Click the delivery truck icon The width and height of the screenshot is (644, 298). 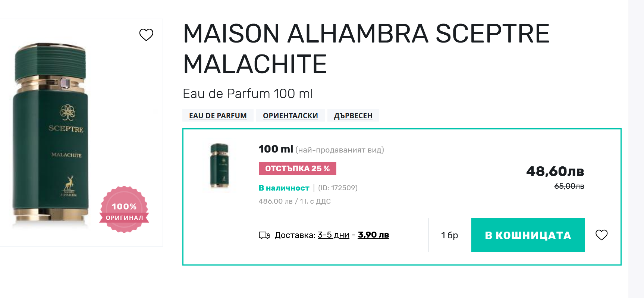click(x=264, y=235)
